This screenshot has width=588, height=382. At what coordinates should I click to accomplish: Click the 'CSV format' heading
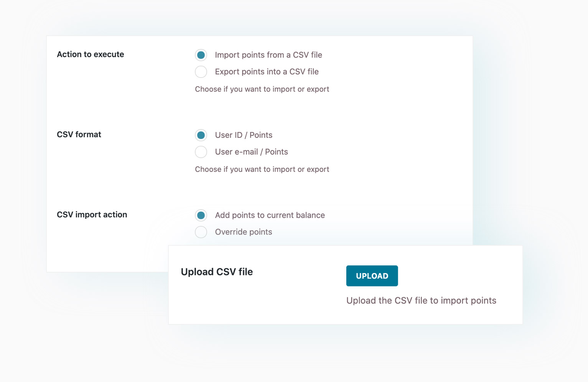pyautogui.click(x=79, y=135)
